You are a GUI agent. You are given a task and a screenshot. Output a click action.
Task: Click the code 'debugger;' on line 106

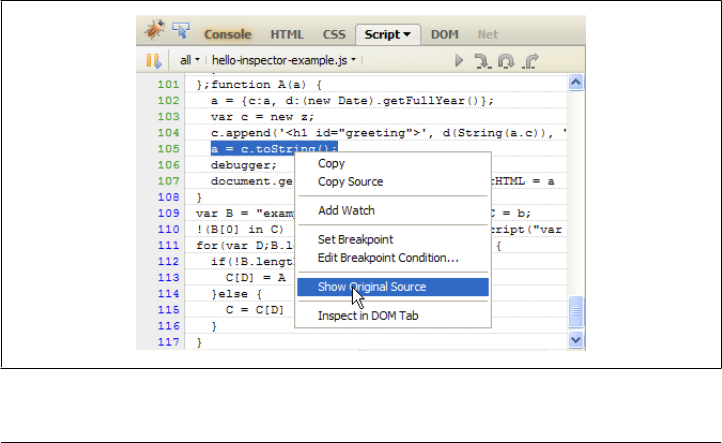click(x=244, y=165)
